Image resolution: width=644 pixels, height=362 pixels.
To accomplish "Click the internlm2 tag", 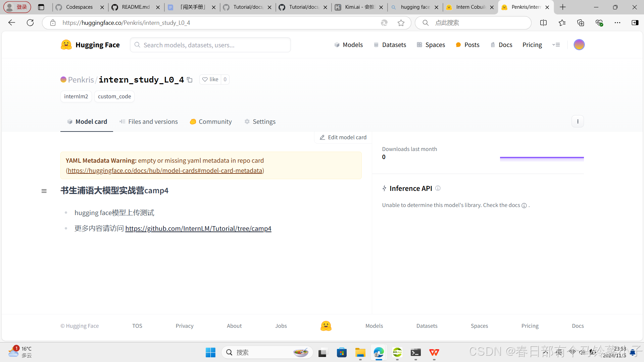I will (76, 97).
